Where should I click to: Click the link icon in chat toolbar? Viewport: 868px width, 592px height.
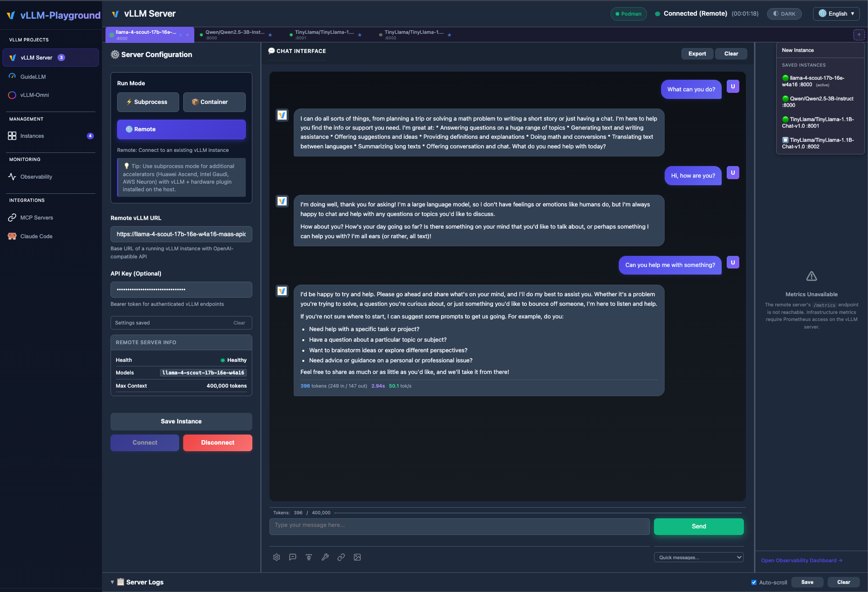(341, 557)
